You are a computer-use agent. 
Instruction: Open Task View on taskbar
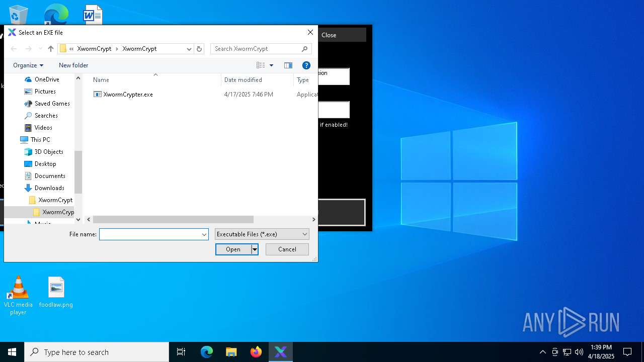pos(181,352)
